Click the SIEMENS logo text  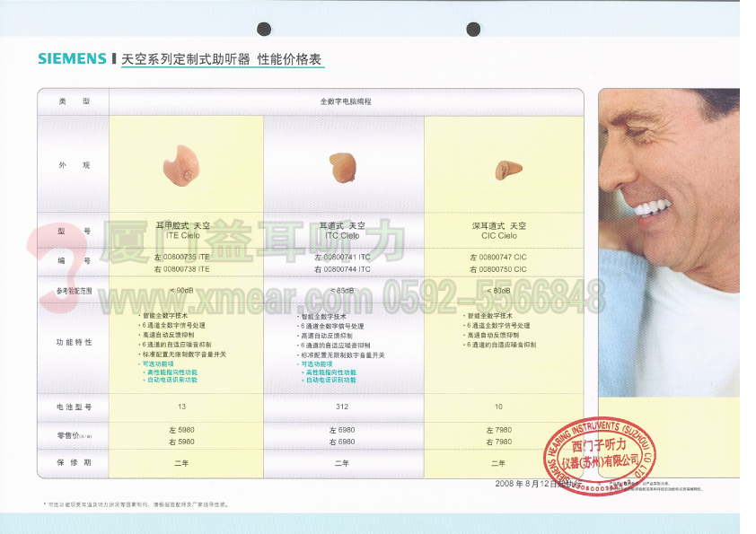(x=73, y=59)
